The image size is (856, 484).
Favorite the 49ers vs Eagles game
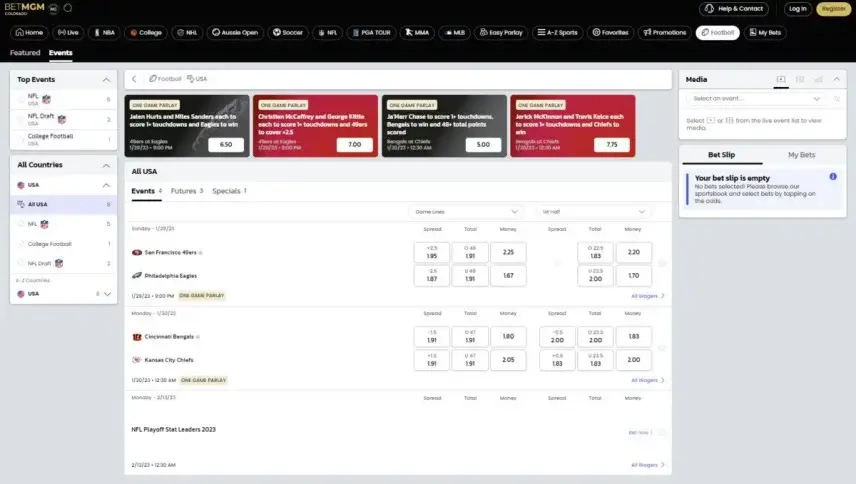tap(662, 264)
